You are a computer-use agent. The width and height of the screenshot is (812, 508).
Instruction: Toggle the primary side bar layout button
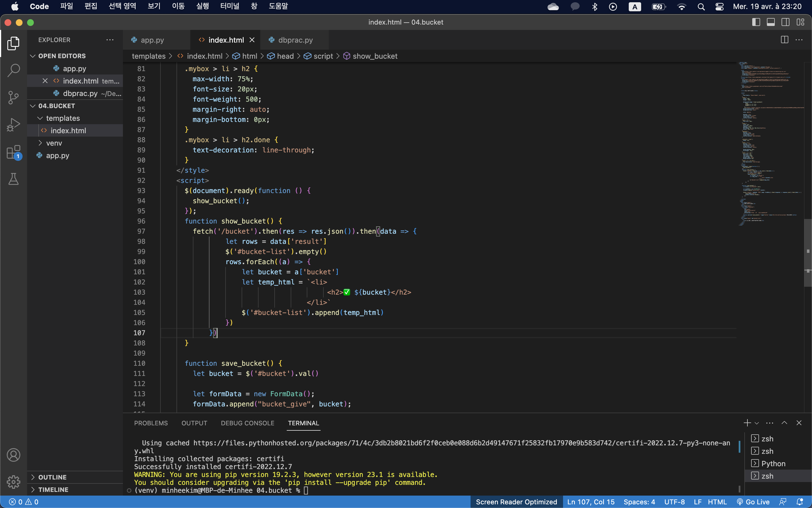pos(756,22)
